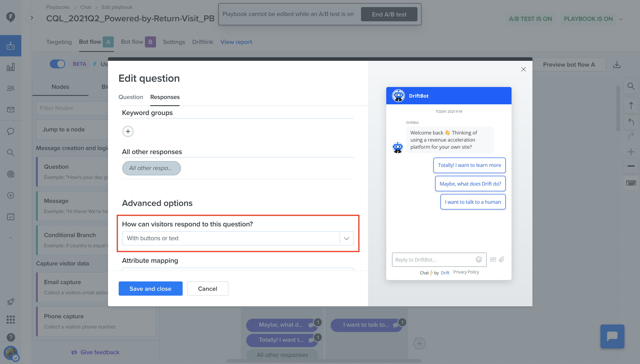Screen dimensions: 640x364
Task: Open the Drift chat widget bubble
Action: (x=612, y=336)
